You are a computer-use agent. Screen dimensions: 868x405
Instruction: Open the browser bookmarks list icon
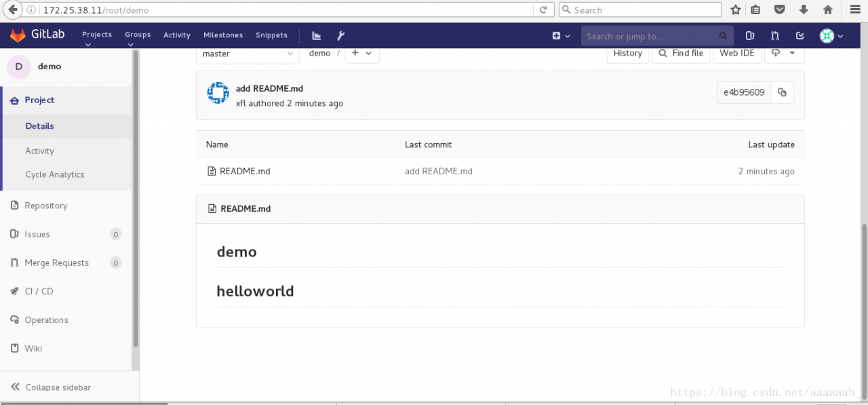tap(756, 9)
